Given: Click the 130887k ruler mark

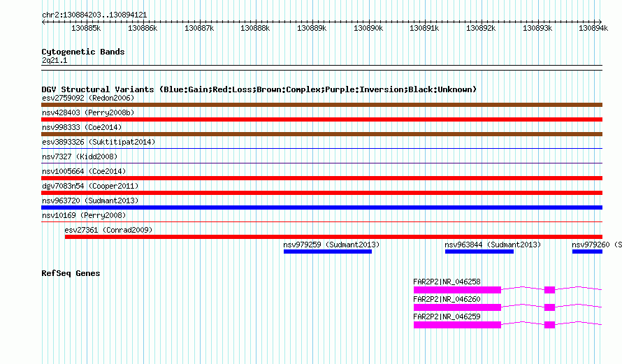Looking at the screenshot, I should (199, 28).
